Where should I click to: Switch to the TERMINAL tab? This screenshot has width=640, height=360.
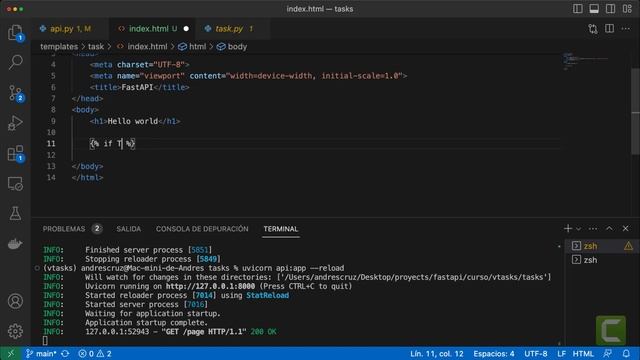281,229
